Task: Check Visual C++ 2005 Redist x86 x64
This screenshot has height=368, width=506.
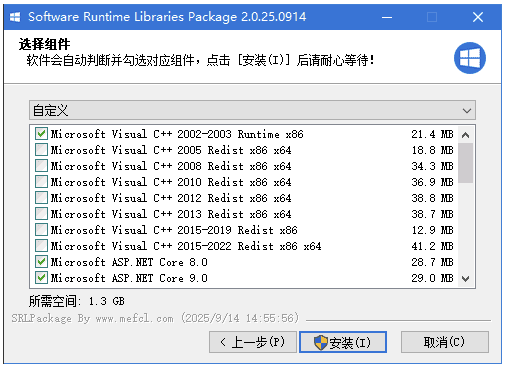Action: pos(41,150)
